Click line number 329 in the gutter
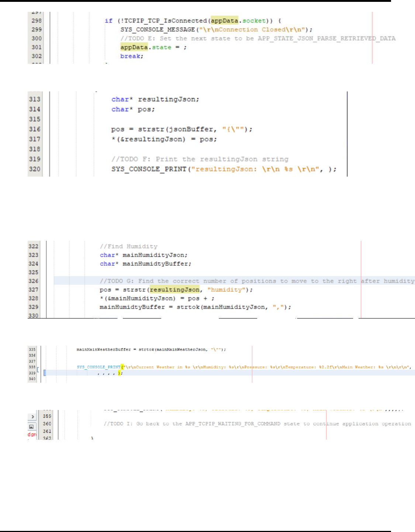 coord(33,307)
